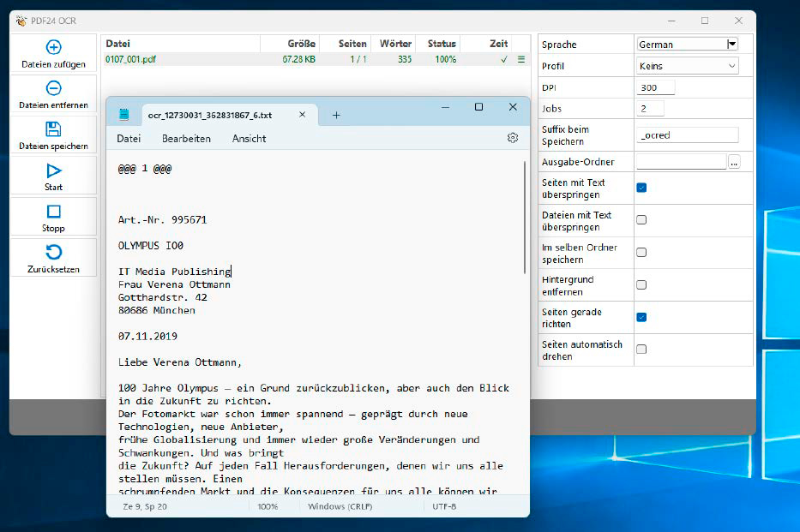800x532 pixels.
Task: Sort by the Größe column header
Action: [290, 44]
